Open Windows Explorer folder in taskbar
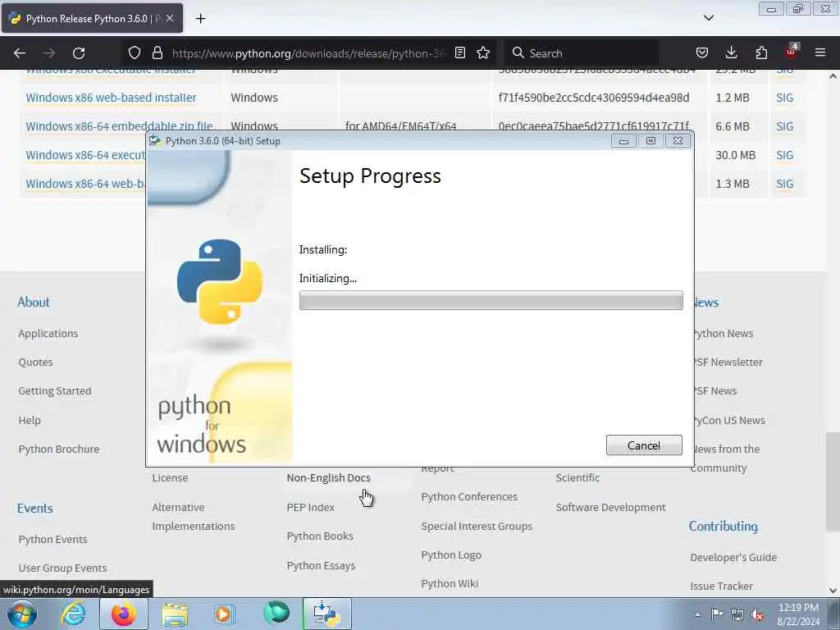 [175, 614]
